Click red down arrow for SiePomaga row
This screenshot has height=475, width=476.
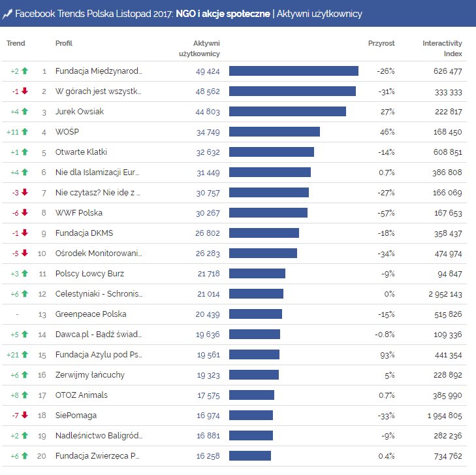pos(25,416)
